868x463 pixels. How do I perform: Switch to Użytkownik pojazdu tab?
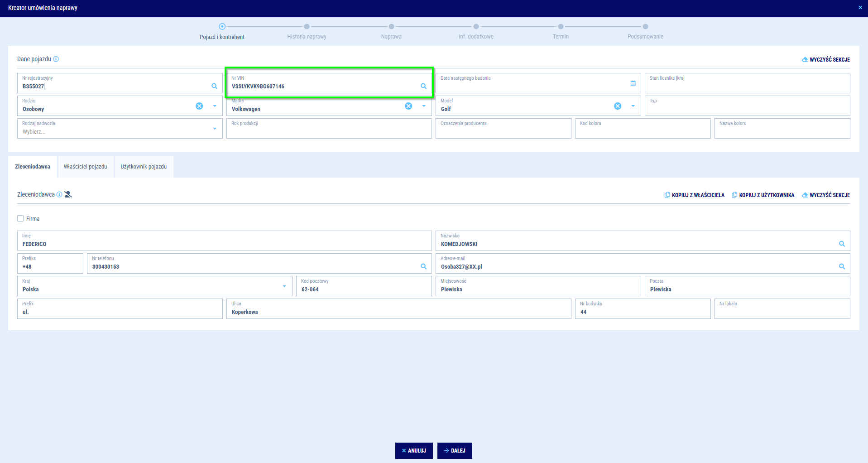[x=144, y=167]
